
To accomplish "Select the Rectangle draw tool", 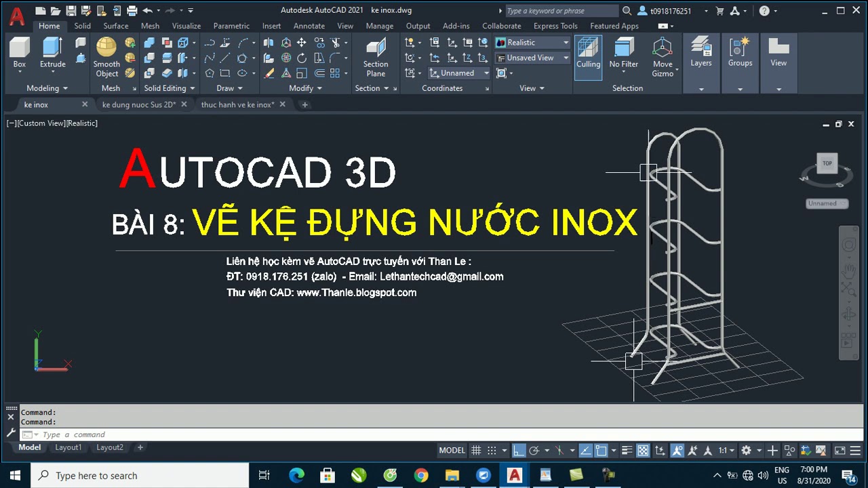I will [225, 73].
